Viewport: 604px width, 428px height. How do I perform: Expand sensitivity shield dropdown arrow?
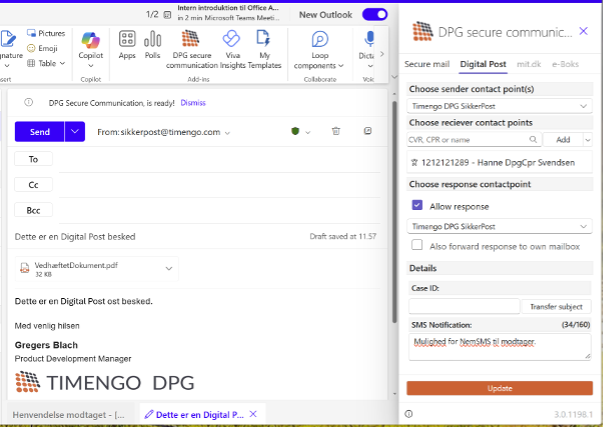pyautogui.click(x=307, y=133)
